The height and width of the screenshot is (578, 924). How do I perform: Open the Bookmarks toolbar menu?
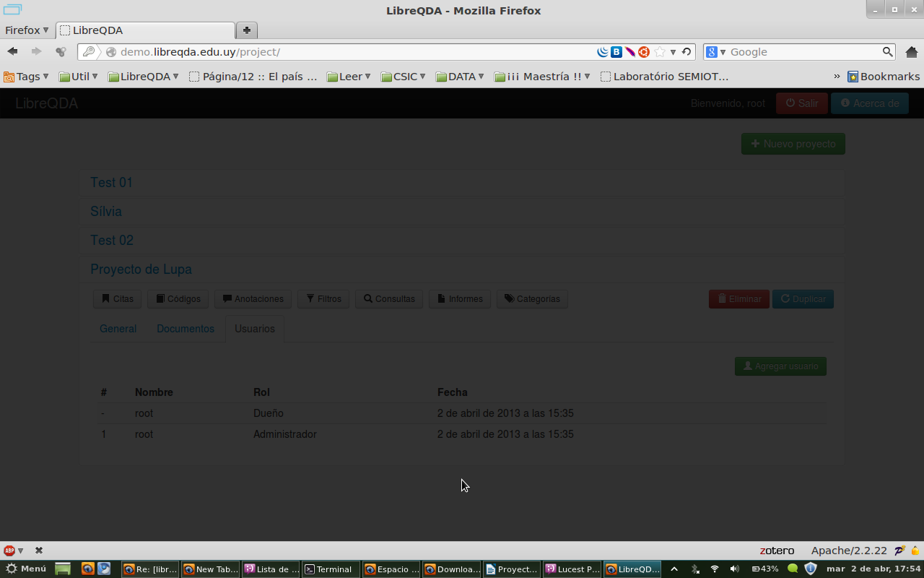coord(884,77)
